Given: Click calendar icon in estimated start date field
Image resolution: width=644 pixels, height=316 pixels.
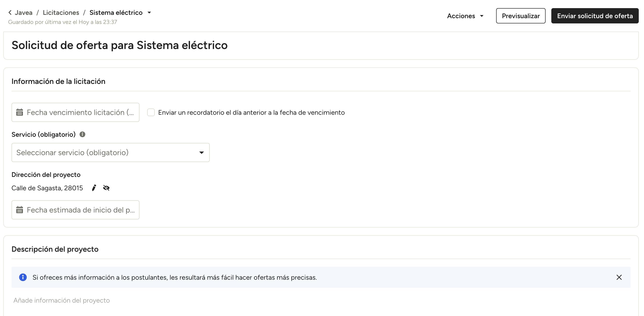Looking at the screenshot, I should pyautogui.click(x=20, y=210).
